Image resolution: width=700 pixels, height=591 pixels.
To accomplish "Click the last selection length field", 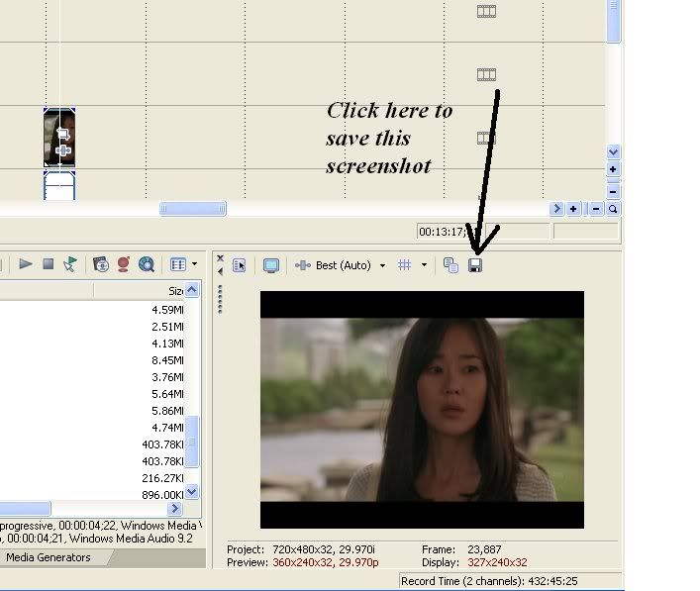I will click(586, 232).
